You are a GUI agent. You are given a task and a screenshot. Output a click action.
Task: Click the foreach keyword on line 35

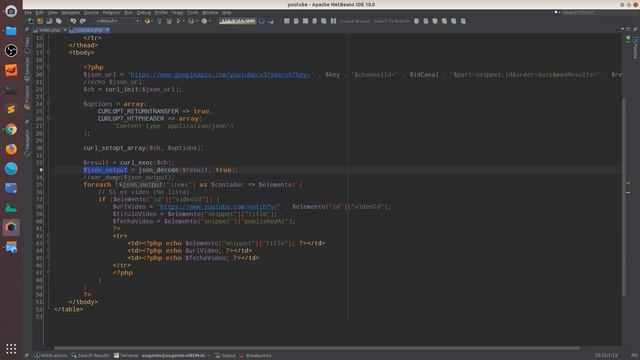coord(97,184)
